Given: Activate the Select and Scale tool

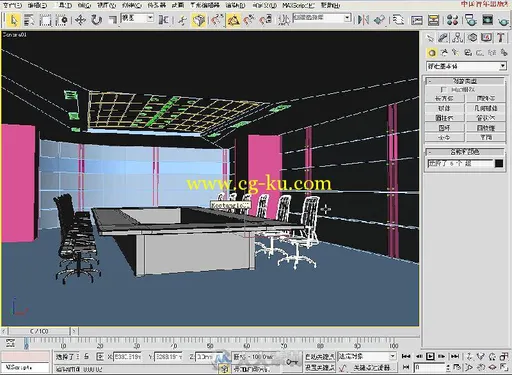Looking at the screenshot, I should click(x=112, y=20).
